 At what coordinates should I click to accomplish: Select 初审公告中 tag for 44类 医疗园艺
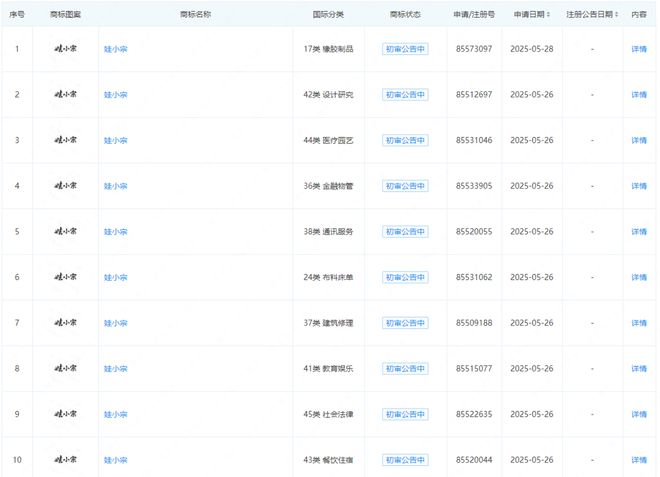tap(405, 140)
